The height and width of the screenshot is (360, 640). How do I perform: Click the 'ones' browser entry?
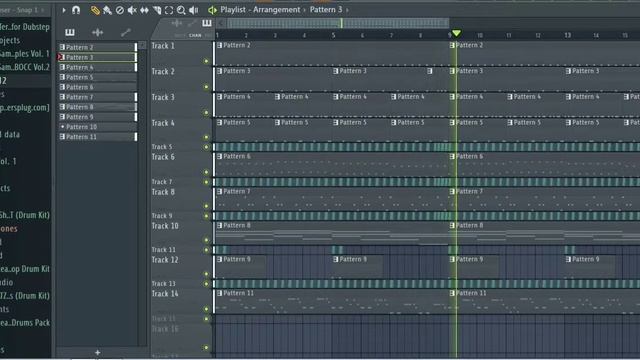click(x=9, y=229)
